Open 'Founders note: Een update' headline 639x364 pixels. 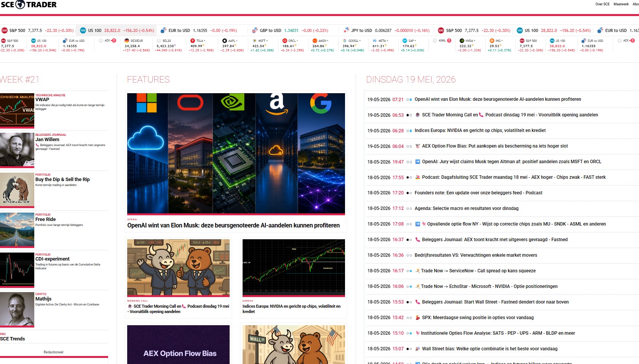(478, 193)
